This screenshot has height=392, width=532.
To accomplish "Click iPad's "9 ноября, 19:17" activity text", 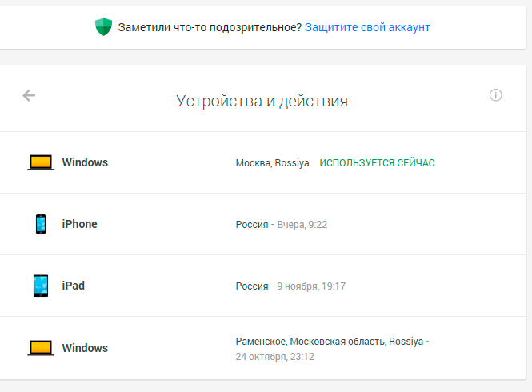I will click(x=310, y=286).
